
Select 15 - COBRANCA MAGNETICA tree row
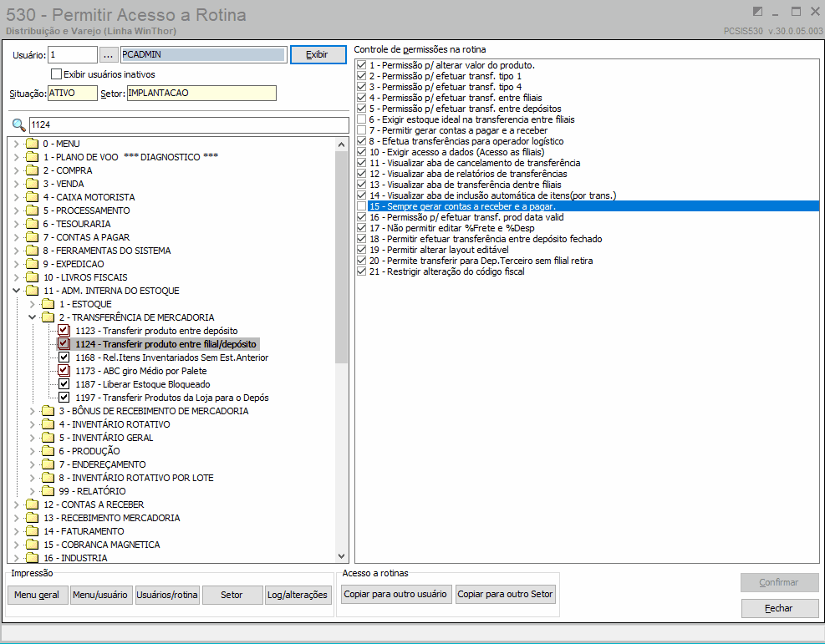(x=101, y=545)
